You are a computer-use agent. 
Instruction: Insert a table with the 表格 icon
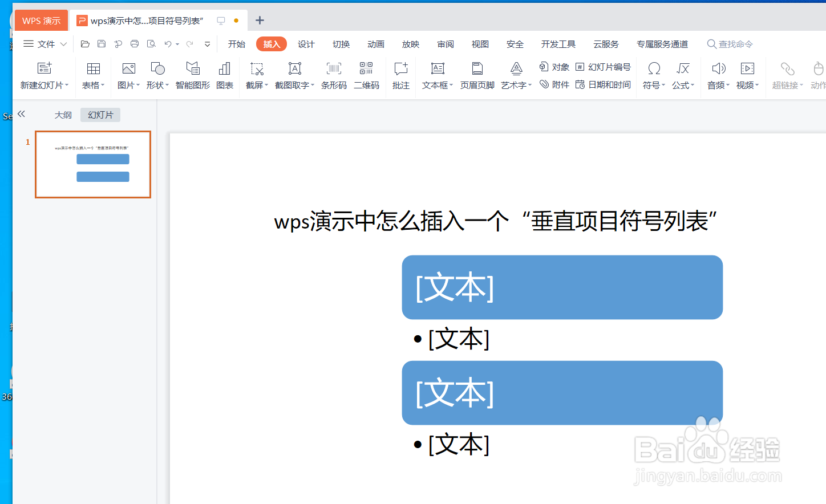[94, 68]
